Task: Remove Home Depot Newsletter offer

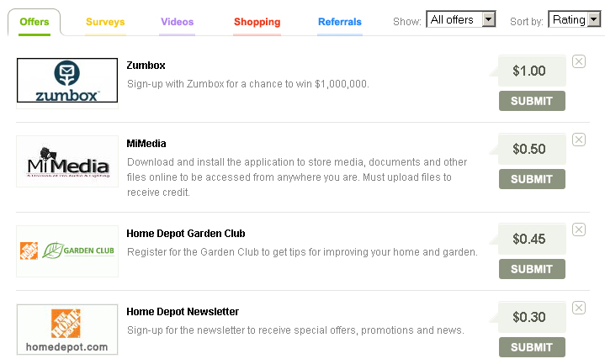Action: (578, 308)
